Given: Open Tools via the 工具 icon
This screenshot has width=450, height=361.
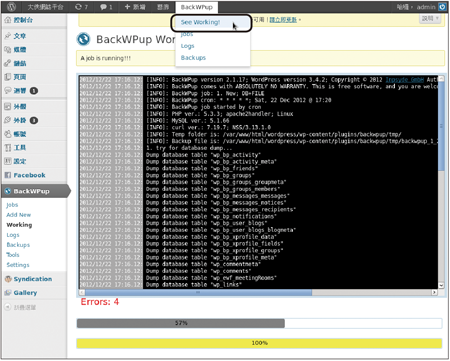Looking at the screenshot, I should click(8, 147).
